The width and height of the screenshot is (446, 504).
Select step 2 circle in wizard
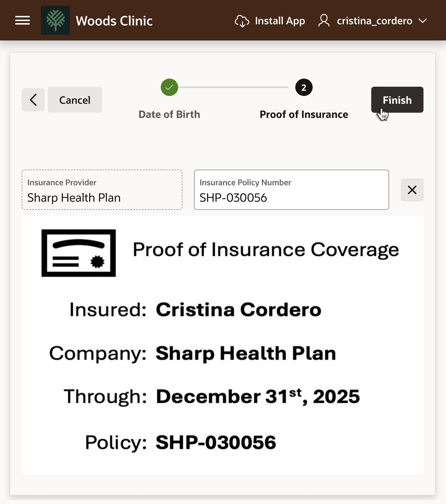point(304,87)
